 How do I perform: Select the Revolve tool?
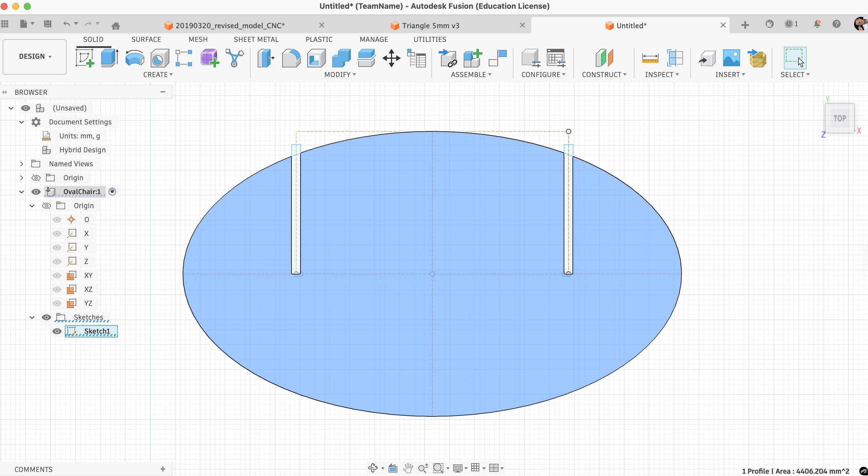click(x=134, y=58)
